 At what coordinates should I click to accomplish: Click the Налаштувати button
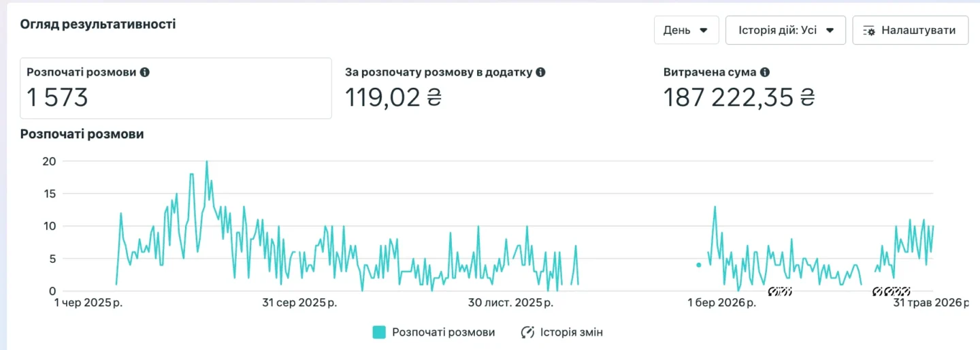(x=910, y=31)
